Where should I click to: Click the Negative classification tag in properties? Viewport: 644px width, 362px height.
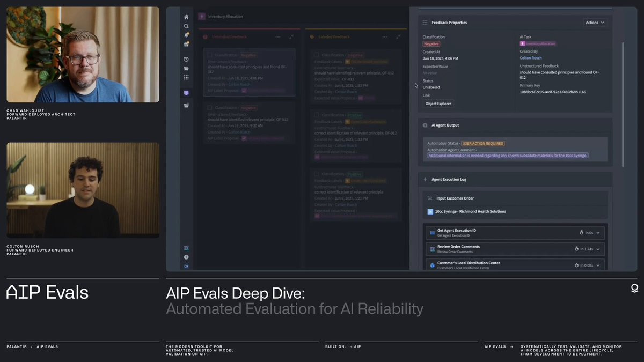431,43
